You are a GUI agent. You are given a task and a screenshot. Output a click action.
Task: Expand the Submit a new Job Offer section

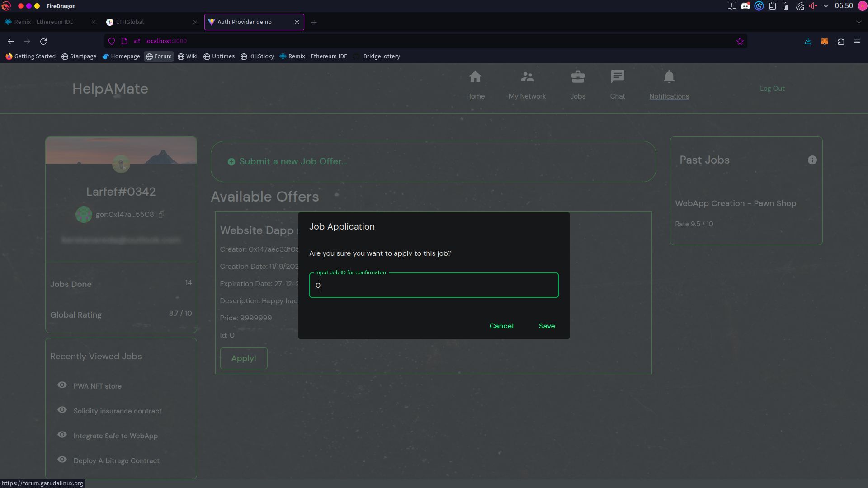pos(293,161)
